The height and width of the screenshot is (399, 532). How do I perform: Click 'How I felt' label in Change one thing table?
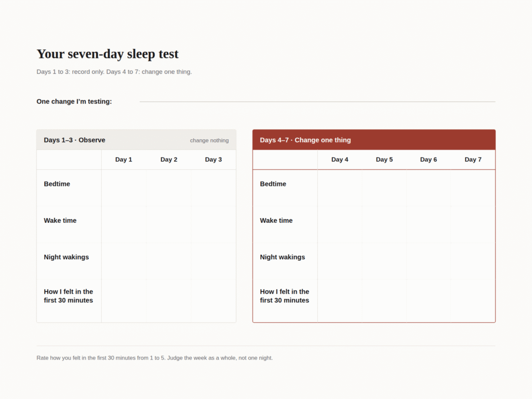(284, 296)
